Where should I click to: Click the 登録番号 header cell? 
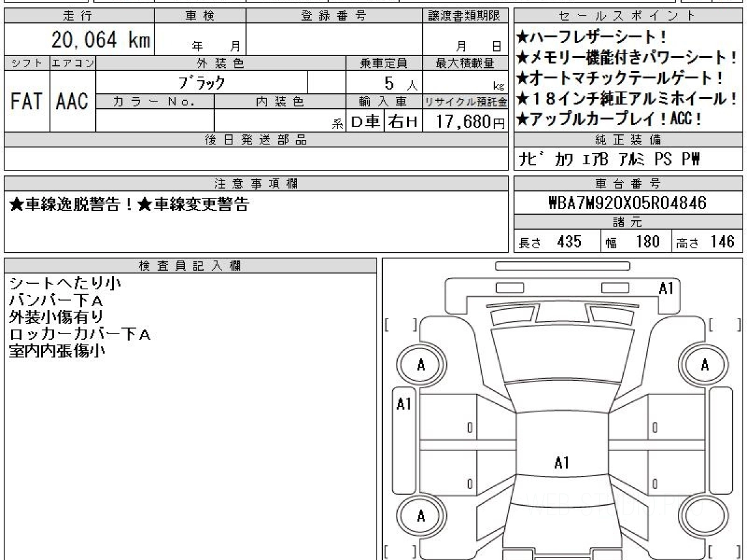(x=334, y=16)
